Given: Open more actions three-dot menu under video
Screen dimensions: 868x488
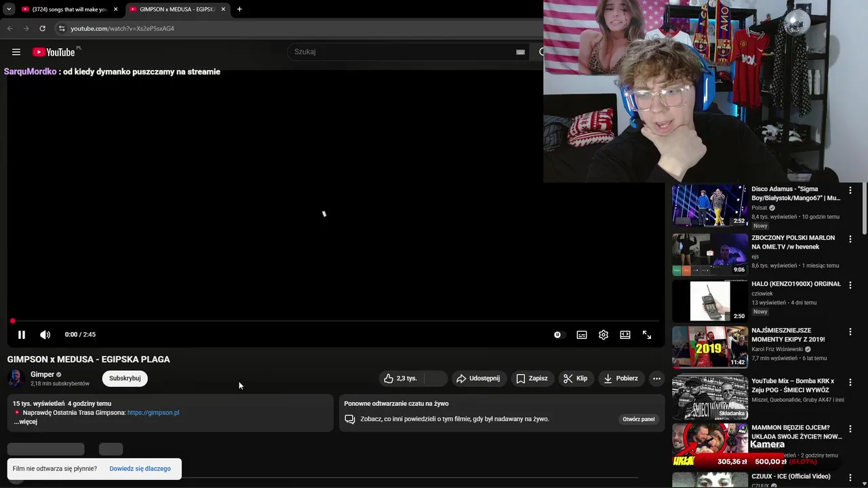Looking at the screenshot, I should tap(656, 378).
